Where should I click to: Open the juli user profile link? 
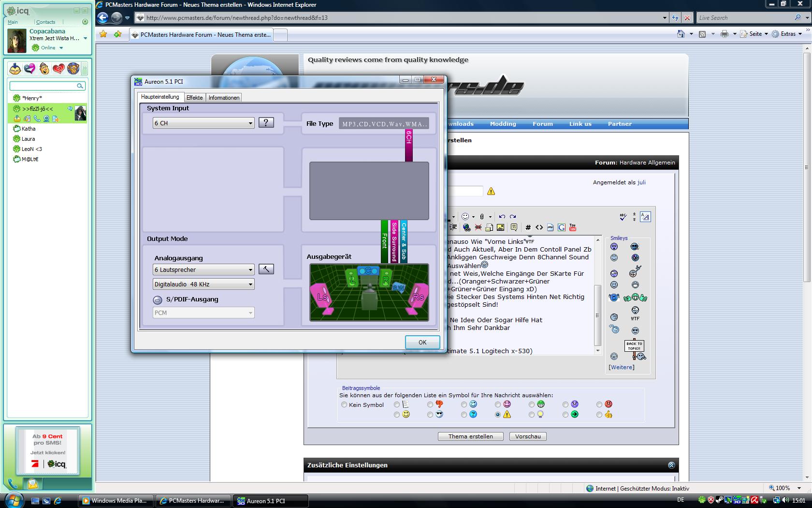(x=641, y=182)
